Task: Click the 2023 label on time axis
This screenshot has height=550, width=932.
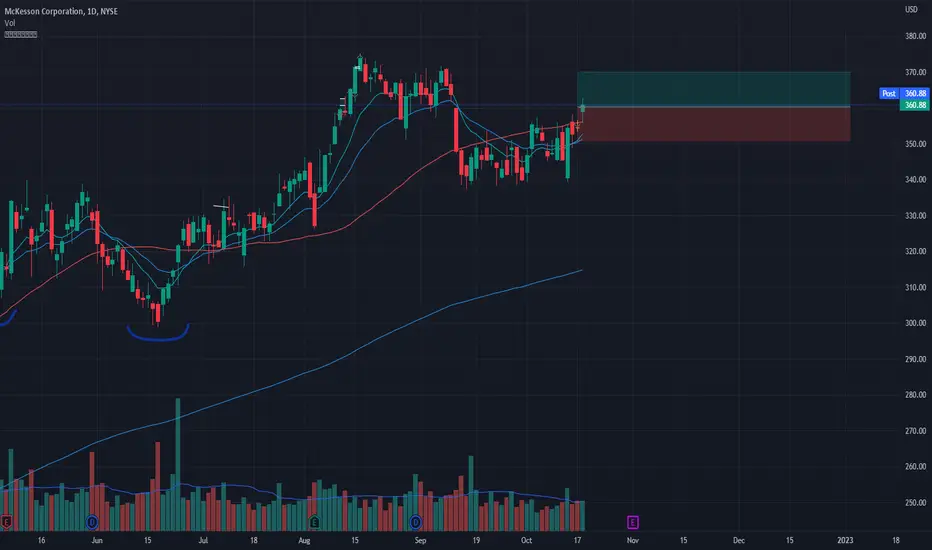Action: pyautogui.click(x=845, y=540)
